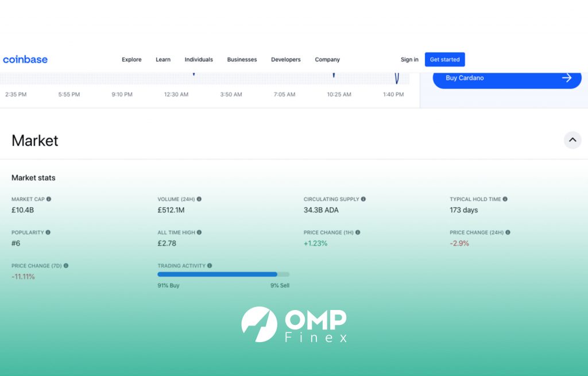Click the Circulating Supply info icon
Screen dimensions: 588x376
(x=363, y=199)
